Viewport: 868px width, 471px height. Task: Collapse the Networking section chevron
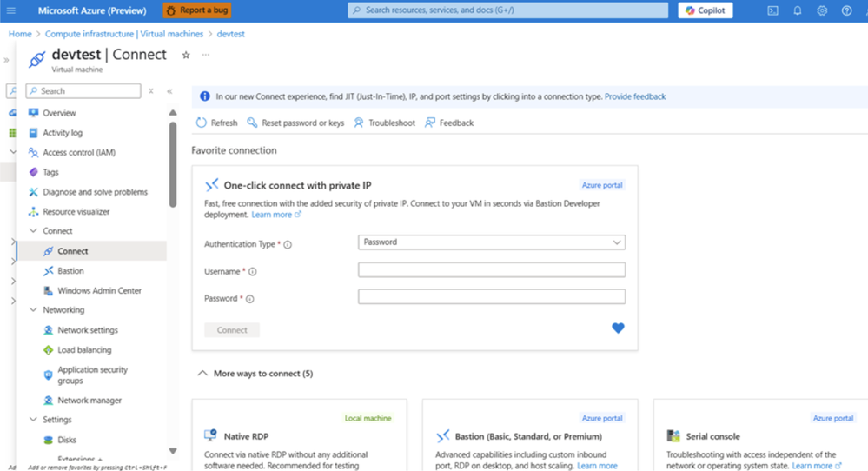tap(33, 310)
